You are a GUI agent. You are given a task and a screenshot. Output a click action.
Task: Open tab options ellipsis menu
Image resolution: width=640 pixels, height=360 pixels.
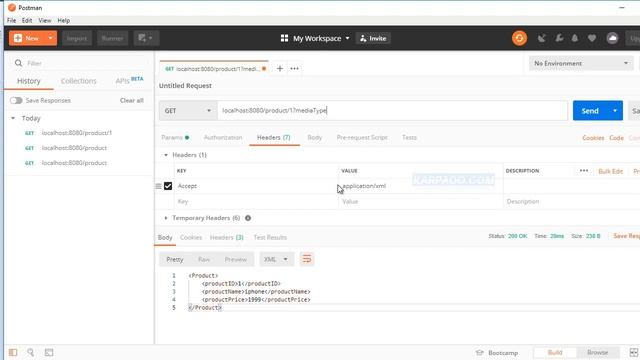(294, 69)
